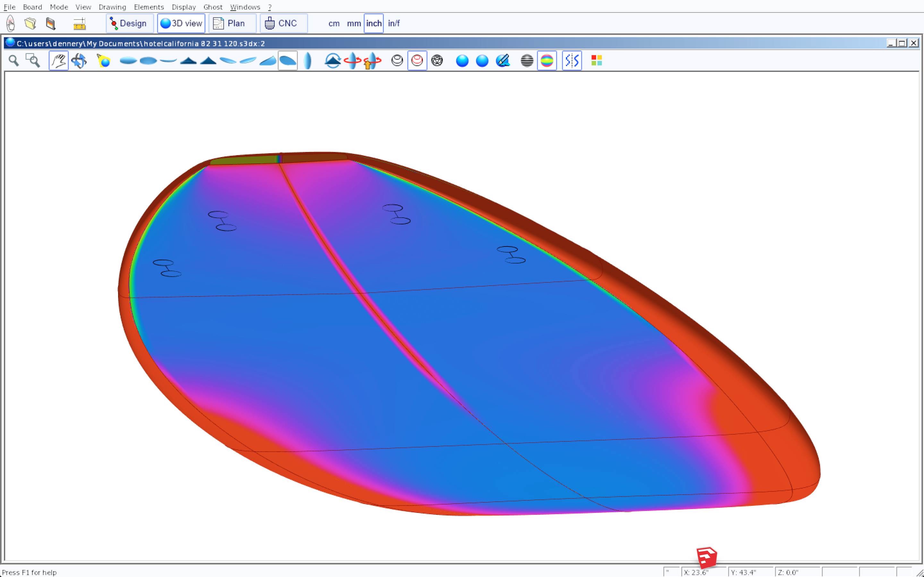
Task: Click the four-color squares palette icon
Action: coord(596,61)
